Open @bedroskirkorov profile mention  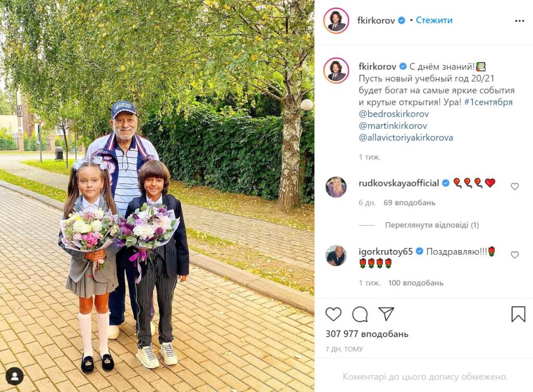pyautogui.click(x=394, y=114)
